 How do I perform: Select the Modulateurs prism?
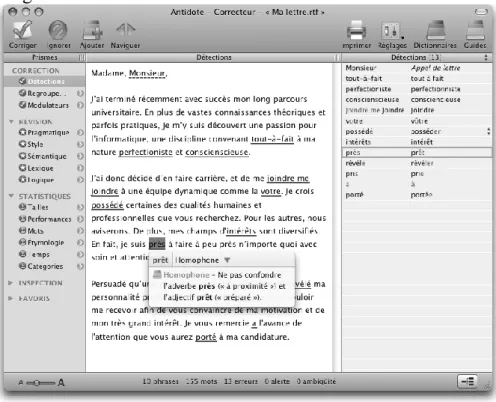(x=44, y=105)
